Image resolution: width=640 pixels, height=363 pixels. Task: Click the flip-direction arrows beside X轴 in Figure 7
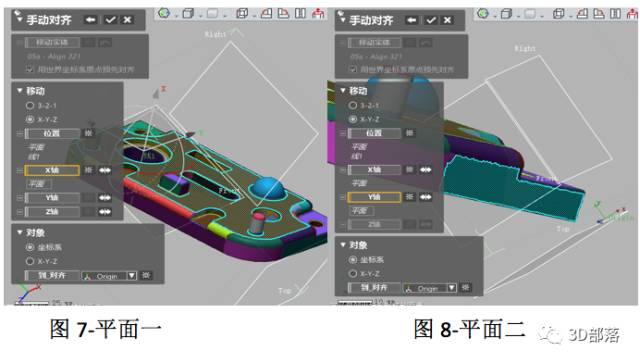[105, 170]
